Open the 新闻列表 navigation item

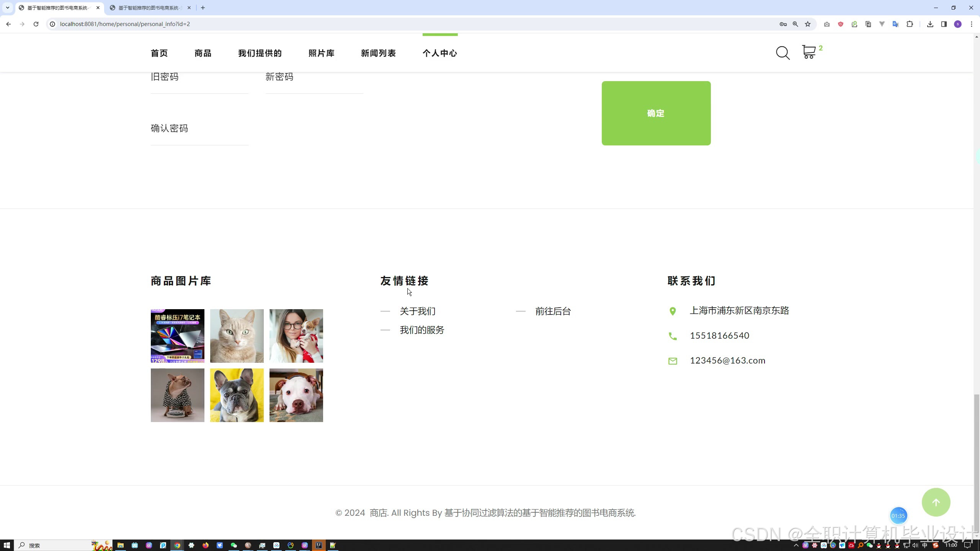pos(378,53)
